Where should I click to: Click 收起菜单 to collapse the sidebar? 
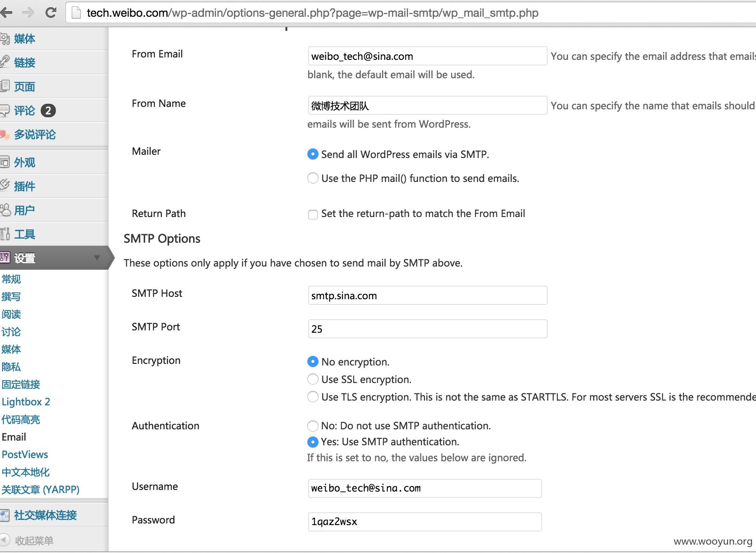[34, 541]
